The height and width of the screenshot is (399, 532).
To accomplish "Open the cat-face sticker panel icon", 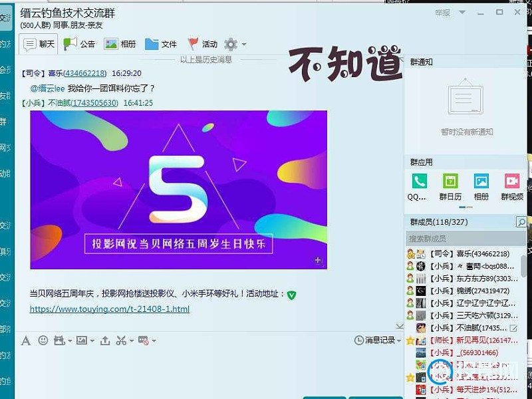I will [x=59, y=340].
